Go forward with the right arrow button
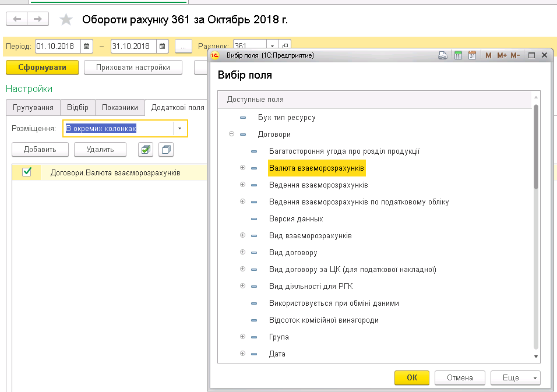Image resolution: width=557 pixels, height=392 pixels. (38, 19)
